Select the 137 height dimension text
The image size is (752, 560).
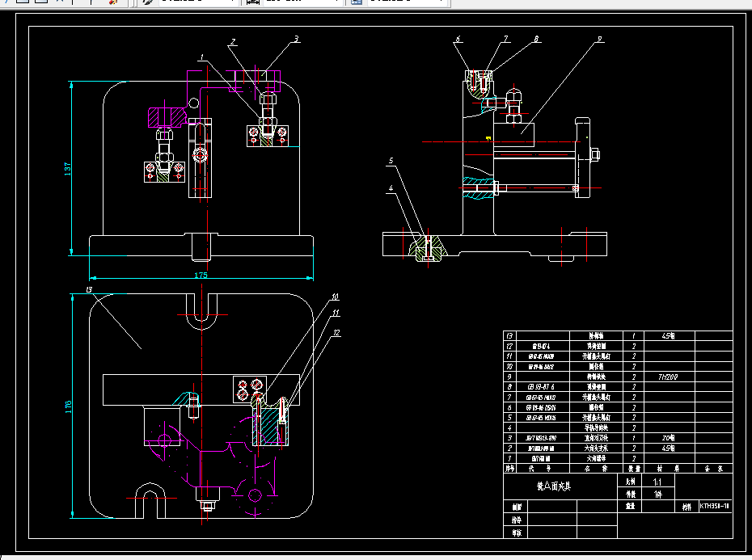(x=68, y=169)
